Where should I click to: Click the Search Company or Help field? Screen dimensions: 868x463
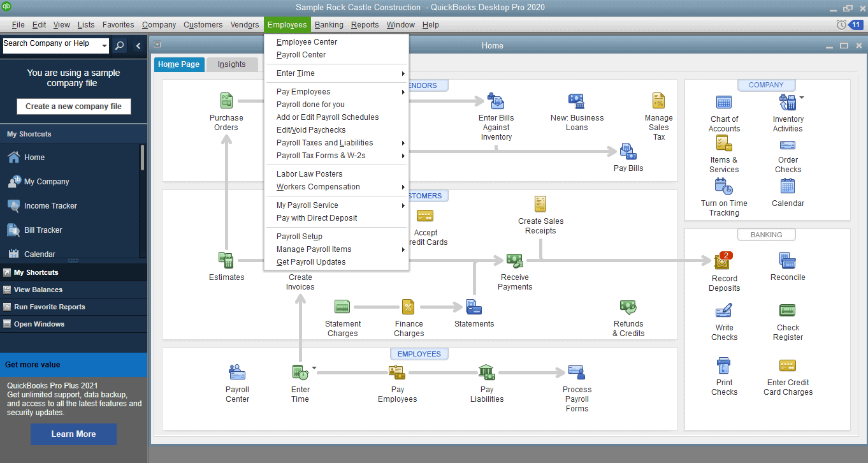coord(51,45)
